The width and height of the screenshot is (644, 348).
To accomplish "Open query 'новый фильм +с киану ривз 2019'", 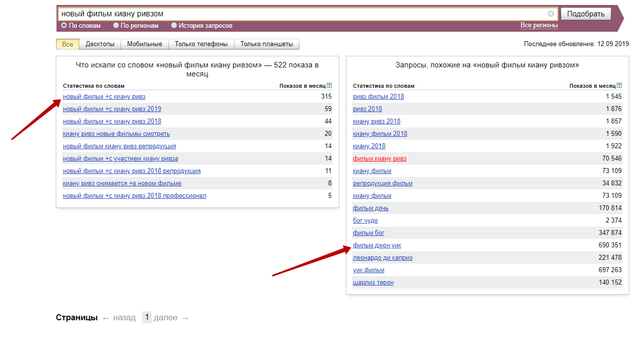I will coord(112,109).
